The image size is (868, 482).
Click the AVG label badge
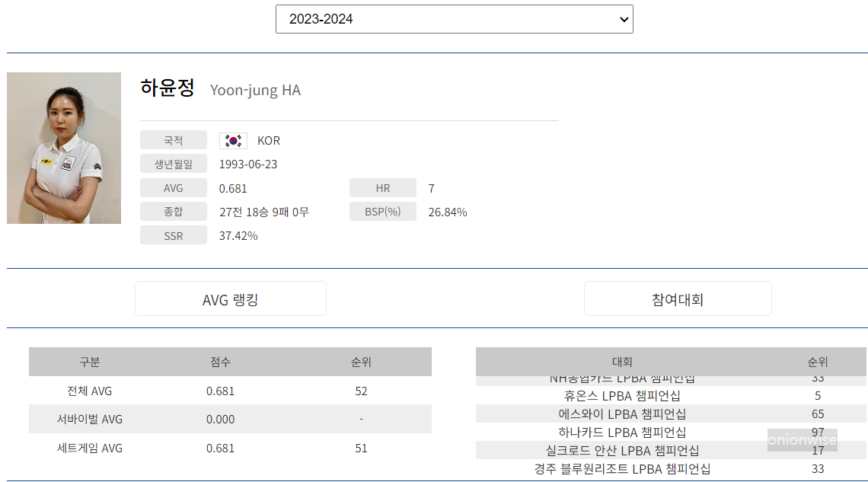click(x=173, y=187)
